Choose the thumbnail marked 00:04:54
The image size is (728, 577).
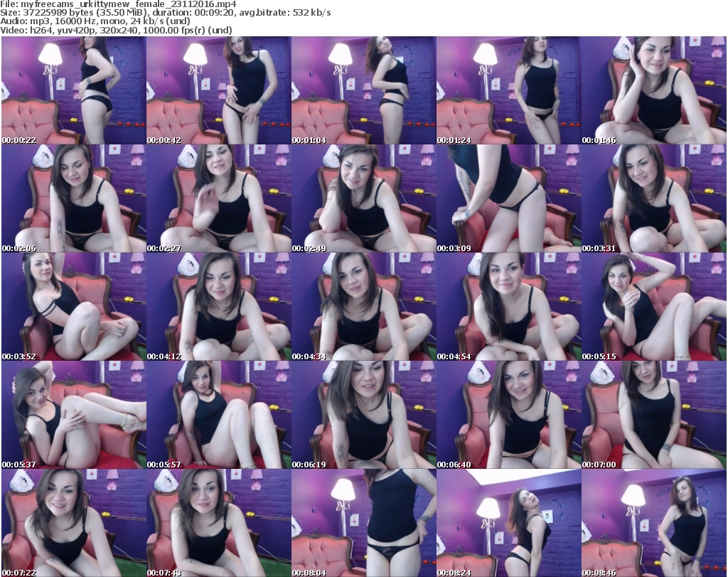[x=508, y=307]
